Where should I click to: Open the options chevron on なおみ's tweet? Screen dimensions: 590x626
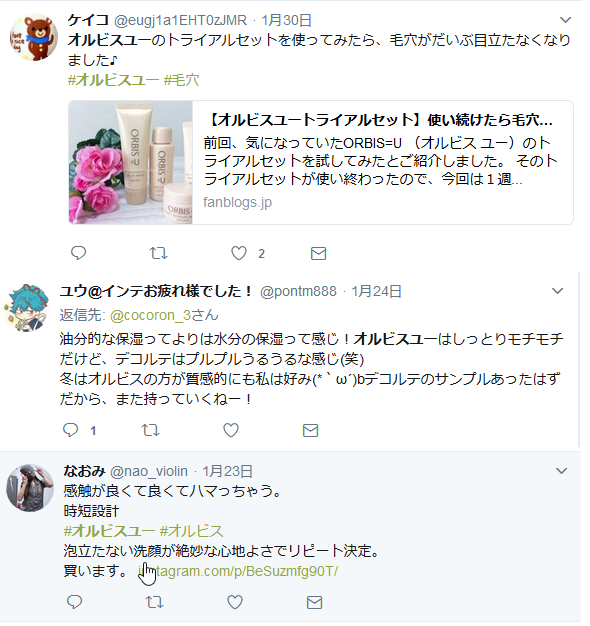click(x=561, y=471)
